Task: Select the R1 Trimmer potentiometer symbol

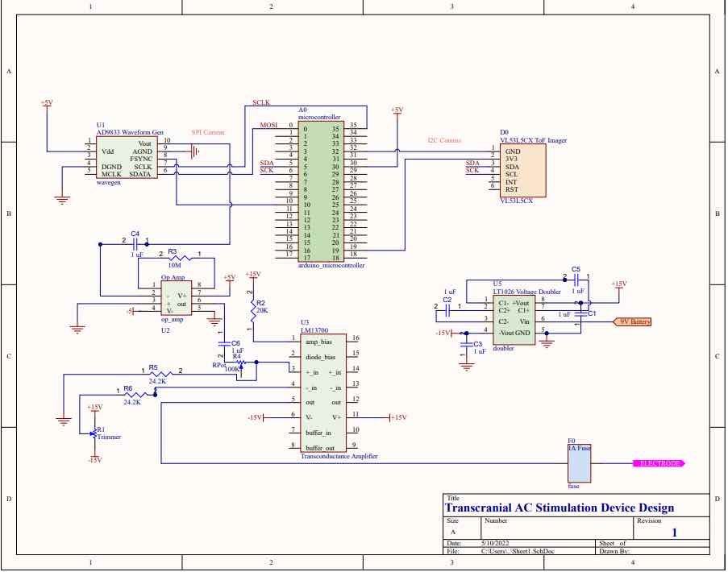Action: (x=94, y=433)
